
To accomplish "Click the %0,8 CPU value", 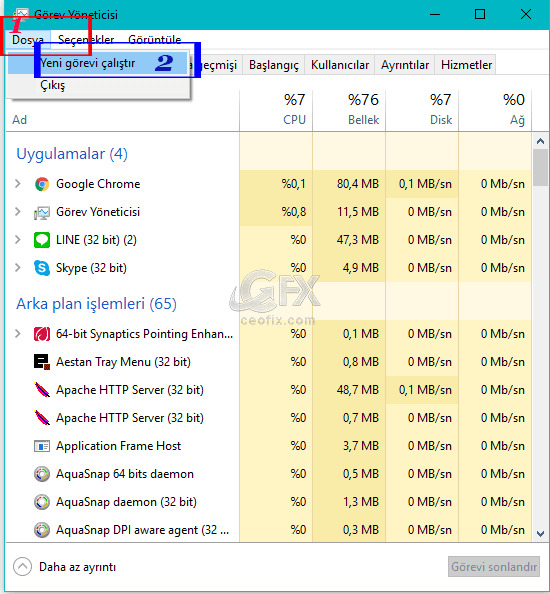I will (x=294, y=212).
